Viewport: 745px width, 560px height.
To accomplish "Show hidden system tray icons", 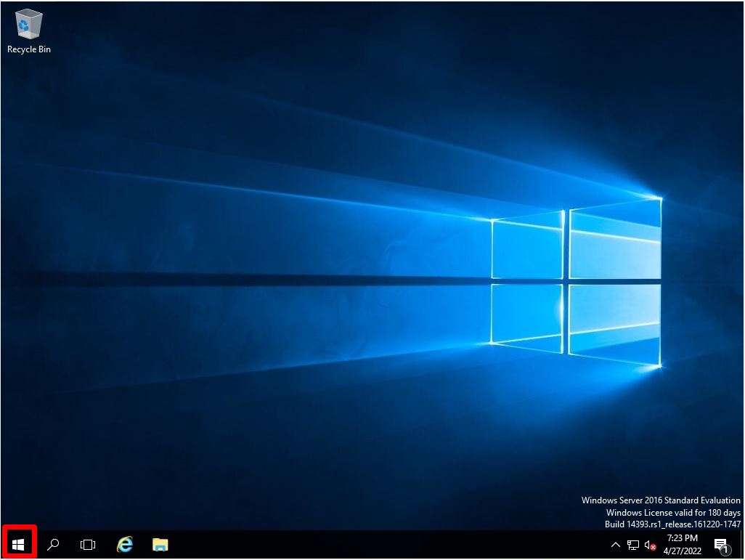I will click(x=615, y=545).
